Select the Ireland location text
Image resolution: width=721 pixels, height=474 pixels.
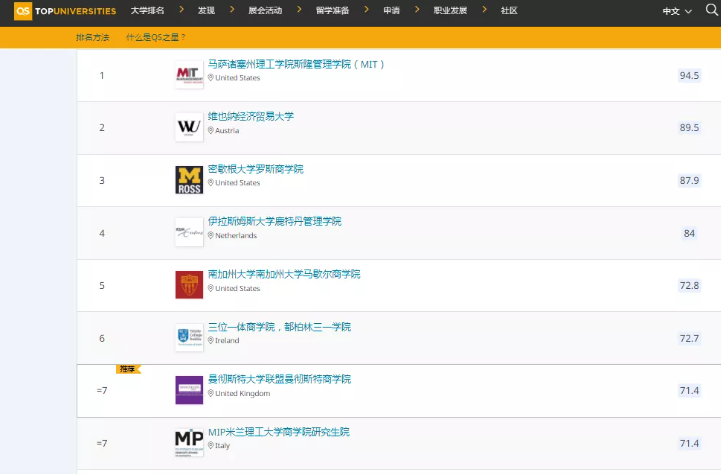227,340
